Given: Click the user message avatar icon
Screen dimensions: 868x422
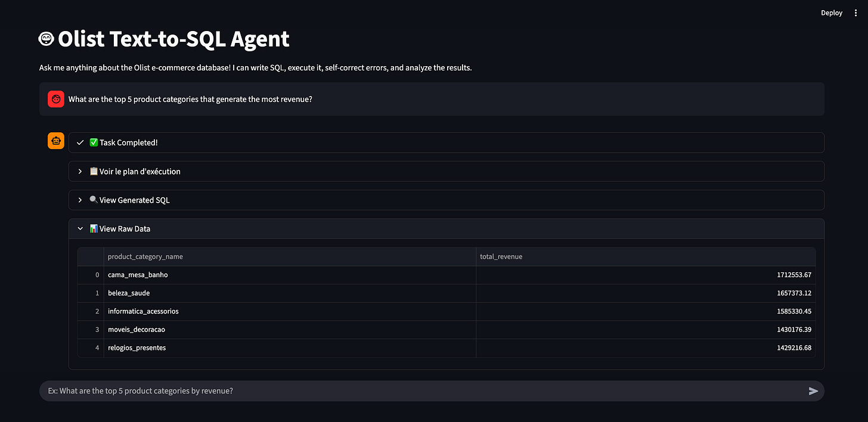Looking at the screenshot, I should (55, 99).
